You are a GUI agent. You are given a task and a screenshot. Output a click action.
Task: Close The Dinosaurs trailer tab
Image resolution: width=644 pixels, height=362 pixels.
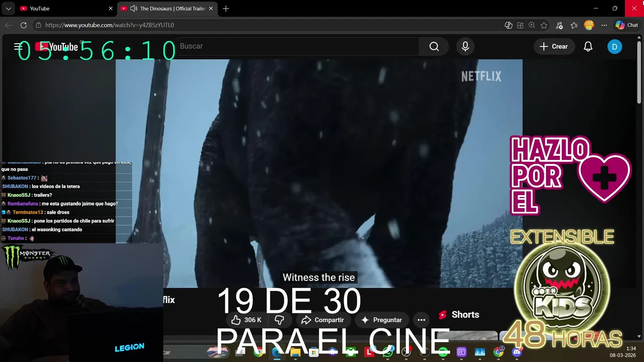(x=211, y=9)
